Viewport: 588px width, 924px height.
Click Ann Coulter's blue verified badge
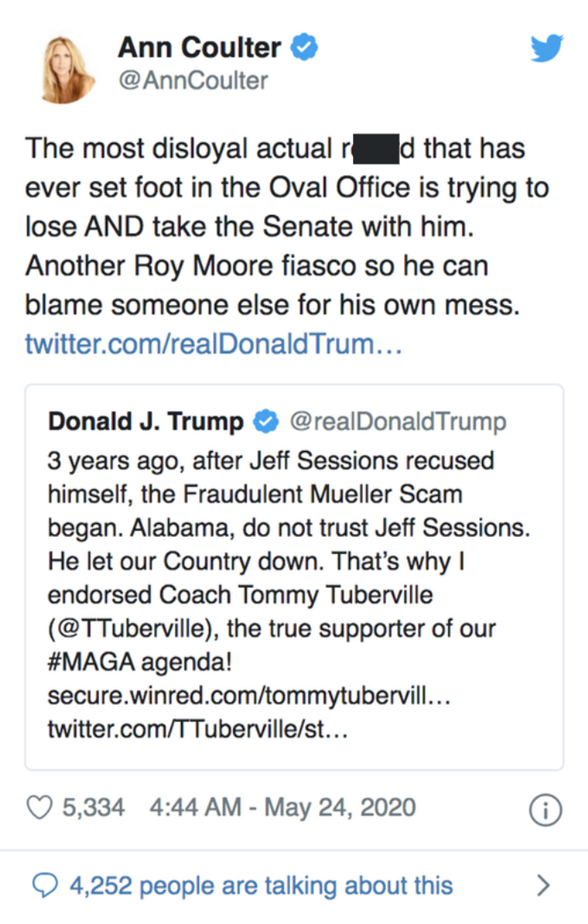pos(304,47)
